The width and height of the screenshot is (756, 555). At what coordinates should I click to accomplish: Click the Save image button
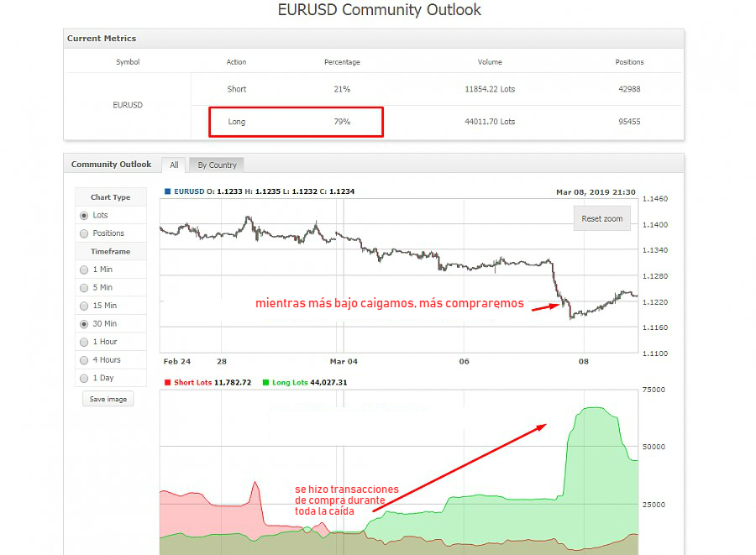tap(108, 399)
